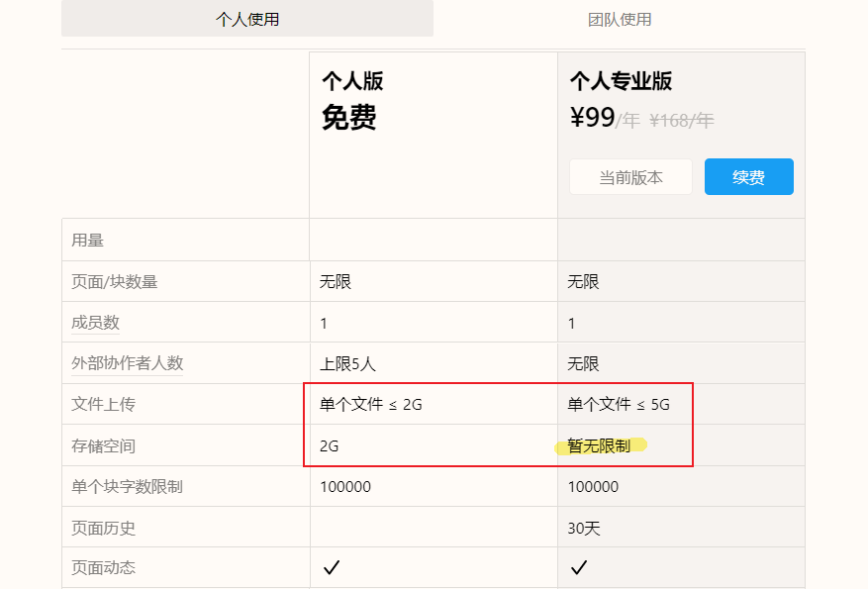This screenshot has height=589, width=868.
Task: Click the 当前版本 button
Action: [630, 177]
